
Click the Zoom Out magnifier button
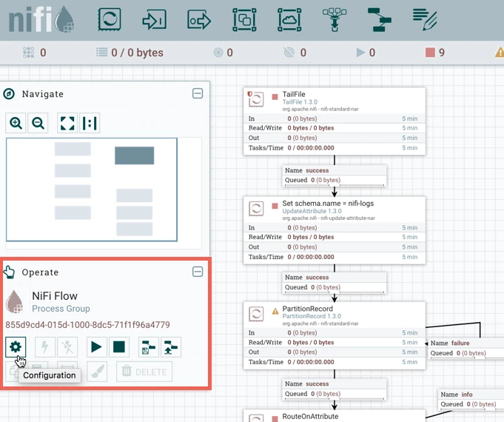point(38,123)
